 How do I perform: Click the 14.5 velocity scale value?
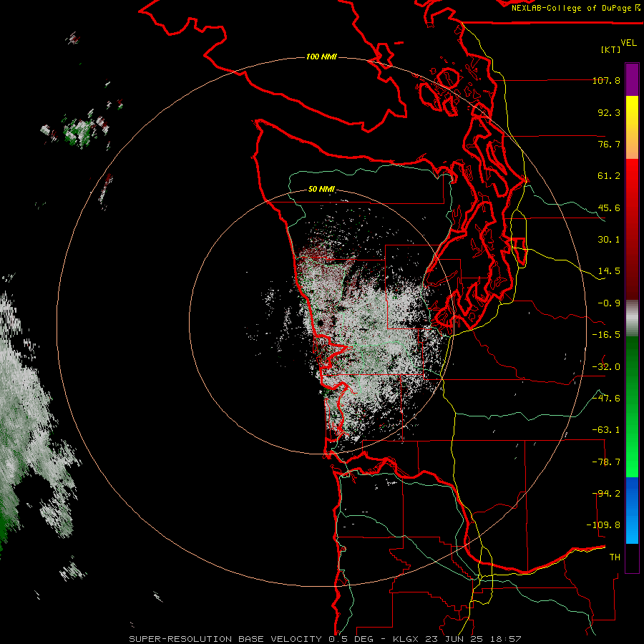609,271
